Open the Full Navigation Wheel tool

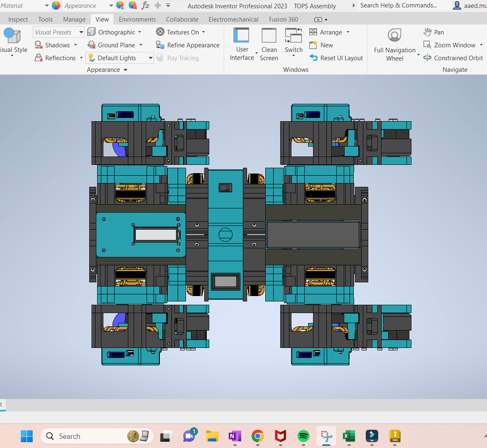click(x=394, y=44)
